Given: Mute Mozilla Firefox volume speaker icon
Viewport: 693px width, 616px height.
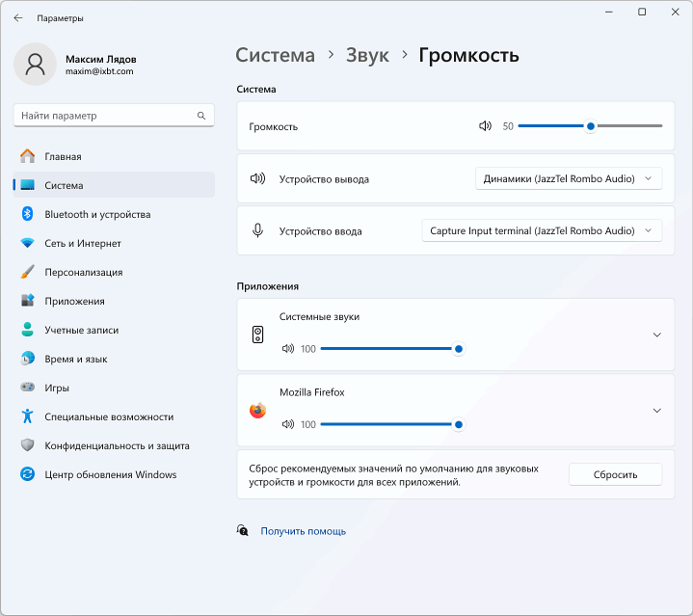Looking at the screenshot, I should tap(288, 424).
